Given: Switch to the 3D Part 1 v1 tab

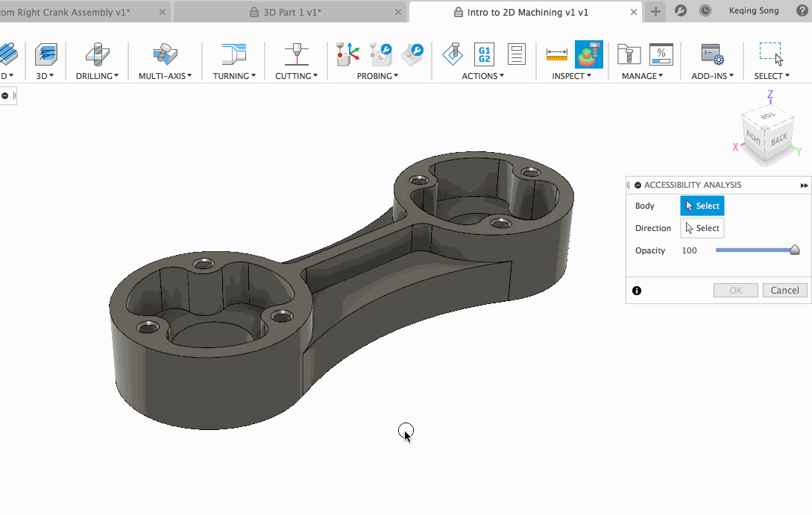Looking at the screenshot, I should (291, 12).
